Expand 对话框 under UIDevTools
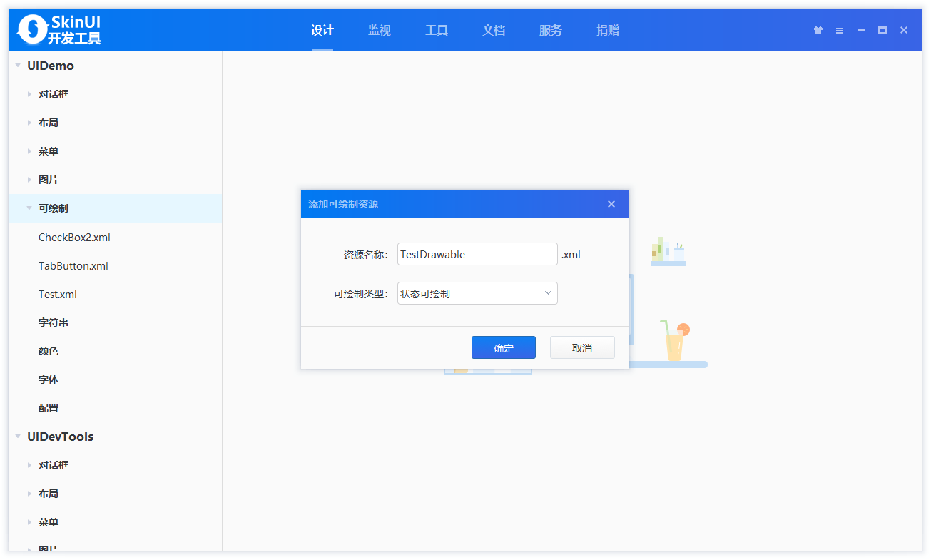The width and height of the screenshot is (931, 560). (29, 465)
